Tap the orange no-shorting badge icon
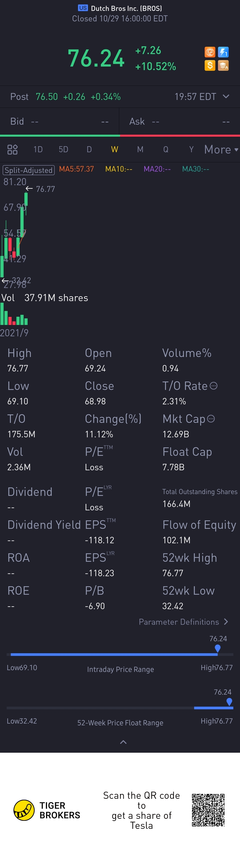Screen dimensions: 240x868 point(210,52)
